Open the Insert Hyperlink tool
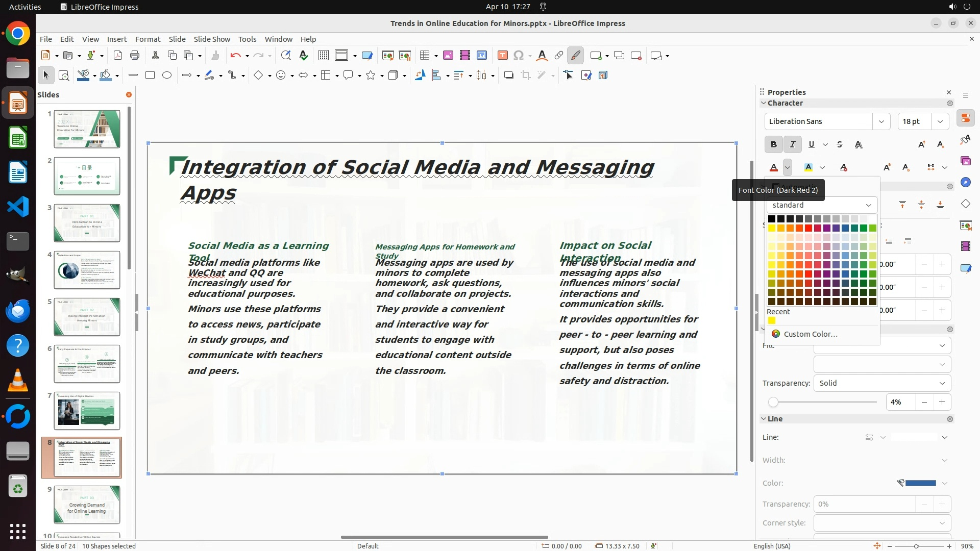The image size is (980, 551). (559, 56)
